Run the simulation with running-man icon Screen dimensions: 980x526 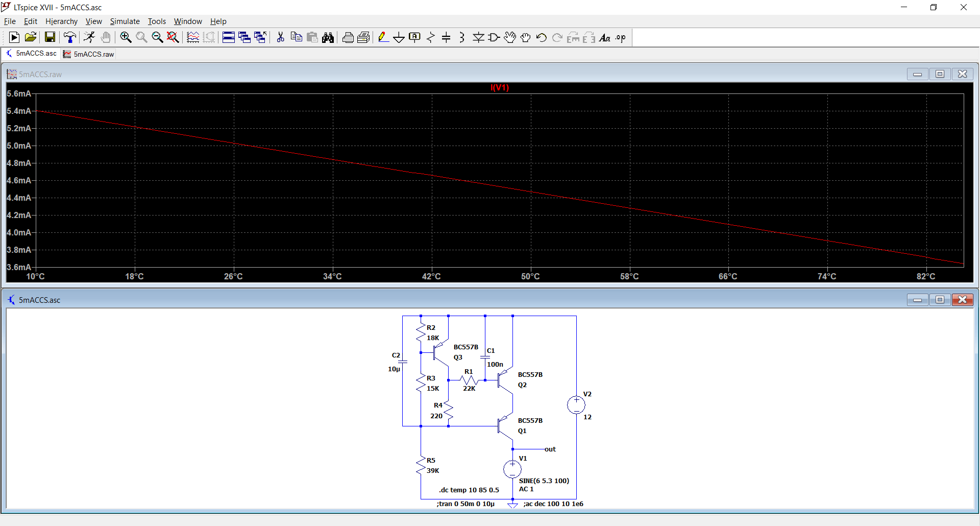click(x=89, y=37)
